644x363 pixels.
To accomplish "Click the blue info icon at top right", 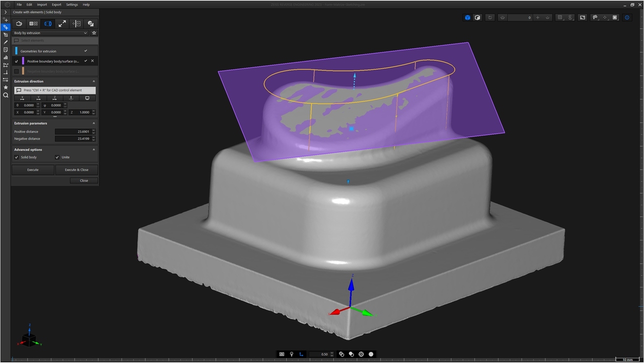I will (x=627, y=17).
